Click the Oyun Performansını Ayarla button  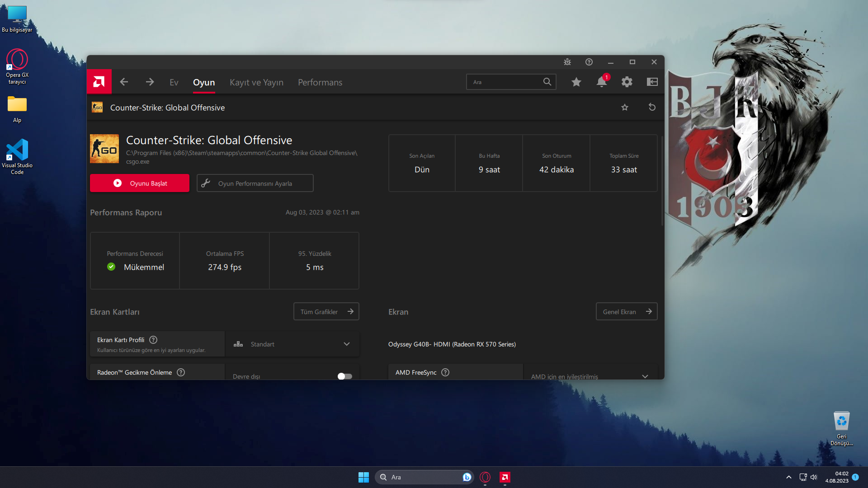tap(255, 183)
